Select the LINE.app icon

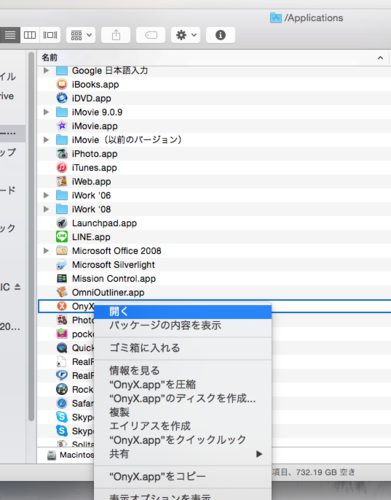[62, 237]
